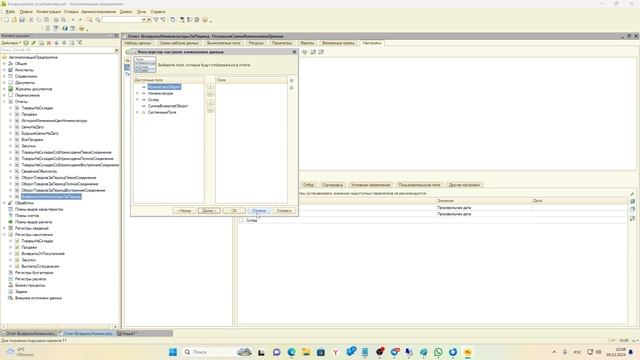Open the Условное оформление tab
The height and width of the screenshot is (360, 640).
click(x=371, y=185)
